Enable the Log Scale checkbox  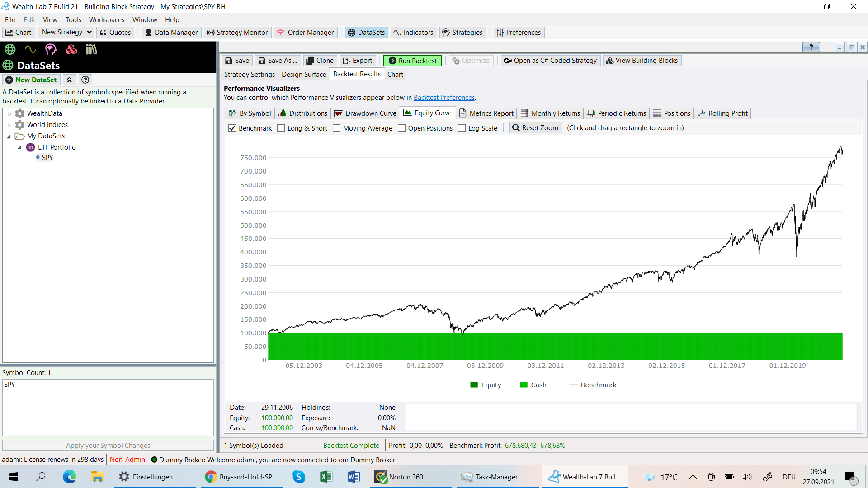point(462,128)
